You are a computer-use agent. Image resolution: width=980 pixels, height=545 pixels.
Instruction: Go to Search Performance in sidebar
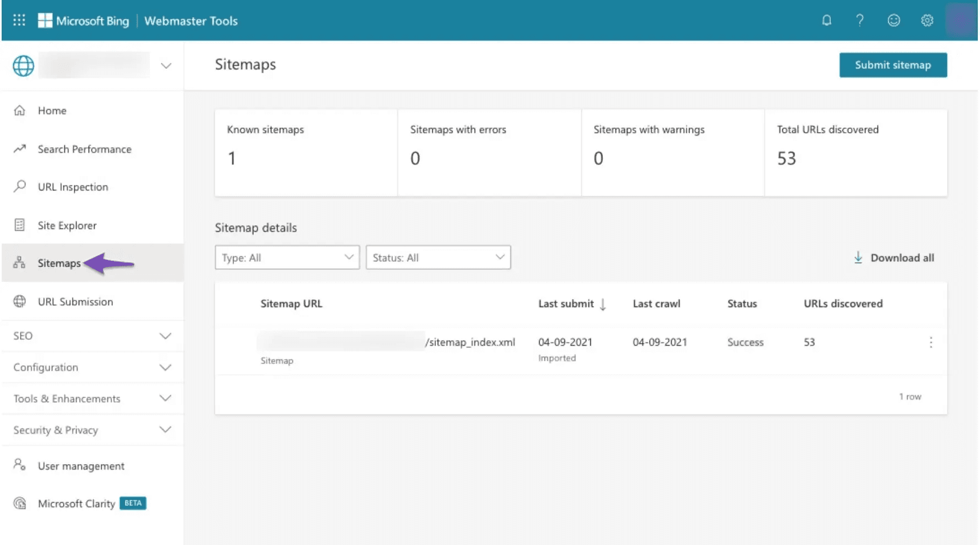(84, 149)
